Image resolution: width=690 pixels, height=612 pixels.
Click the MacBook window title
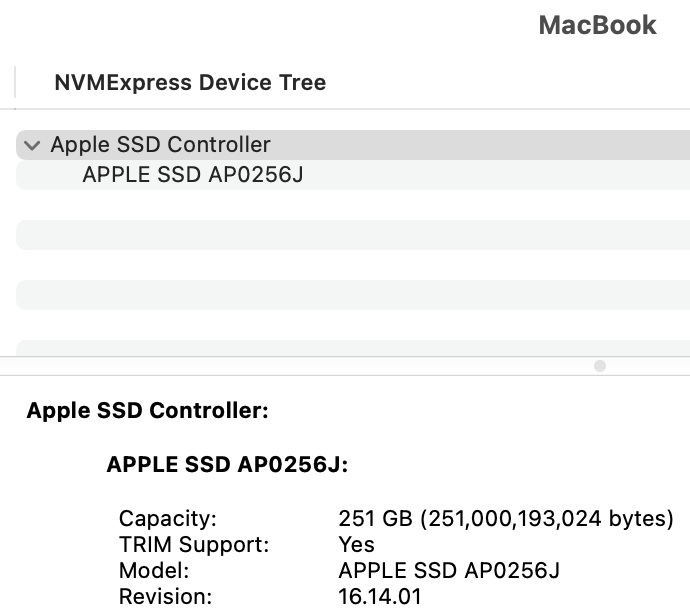pos(597,25)
